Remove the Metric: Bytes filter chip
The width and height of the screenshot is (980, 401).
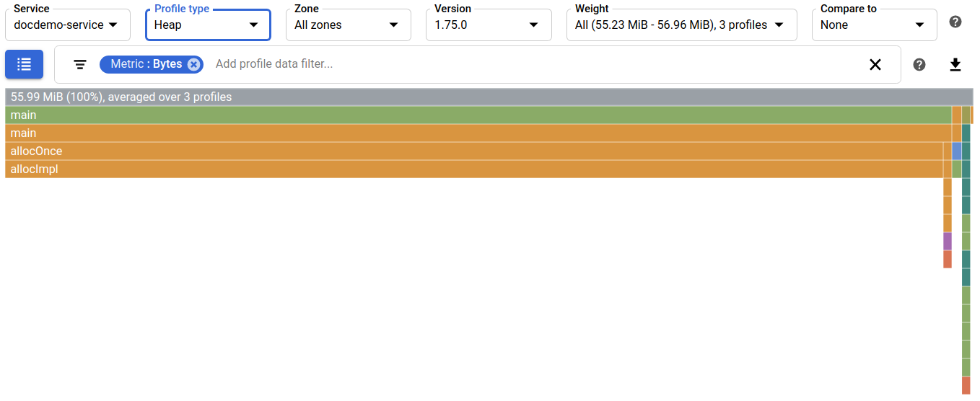[x=193, y=64]
